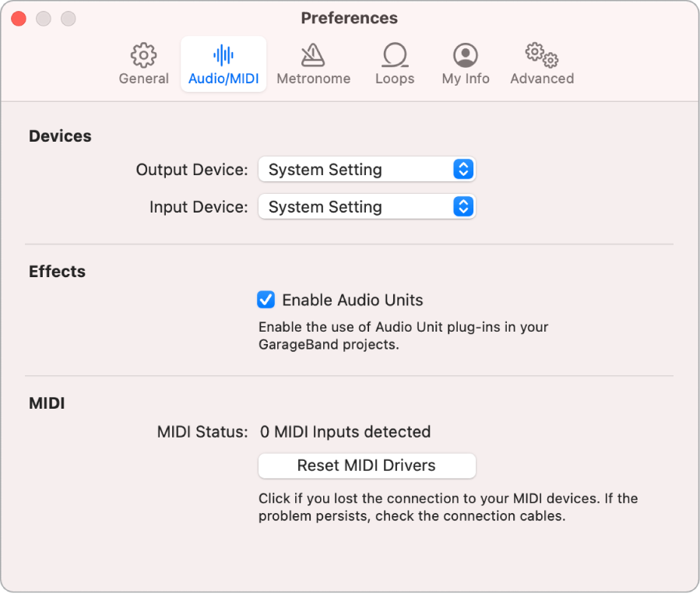The height and width of the screenshot is (594, 700).
Task: Click Reset MIDI Drivers to restore connections
Action: coord(366,466)
